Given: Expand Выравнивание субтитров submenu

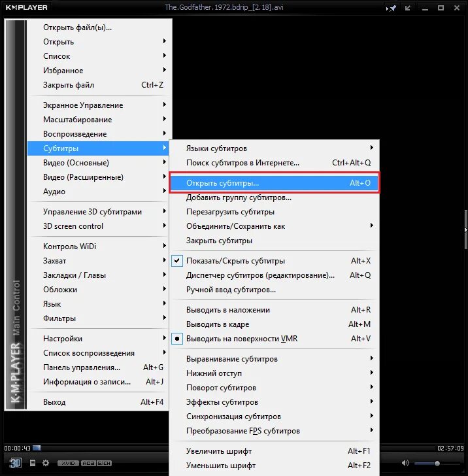Looking at the screenshot, I should click(x=274, y=359).
